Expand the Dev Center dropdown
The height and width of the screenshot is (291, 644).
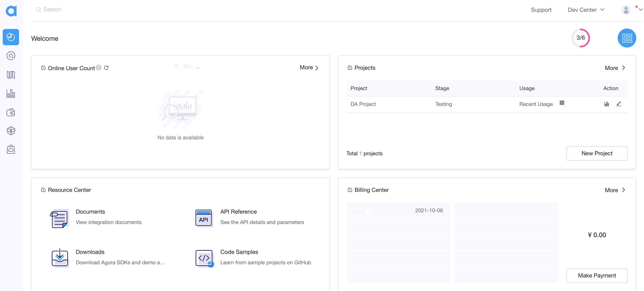click(x=586, y=10)
